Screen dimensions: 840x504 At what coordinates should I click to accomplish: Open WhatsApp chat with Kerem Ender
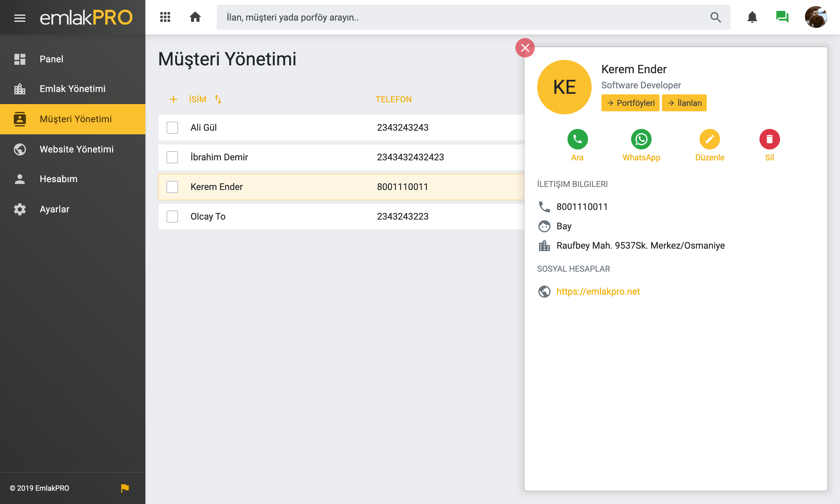pyautogui.click(x=641, y=139)
